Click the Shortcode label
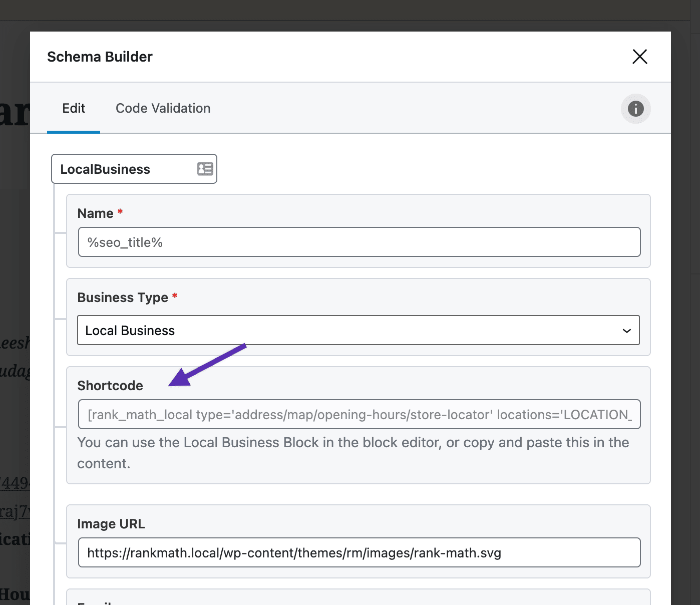The image size is (700, 605). (x=110, y=386)
